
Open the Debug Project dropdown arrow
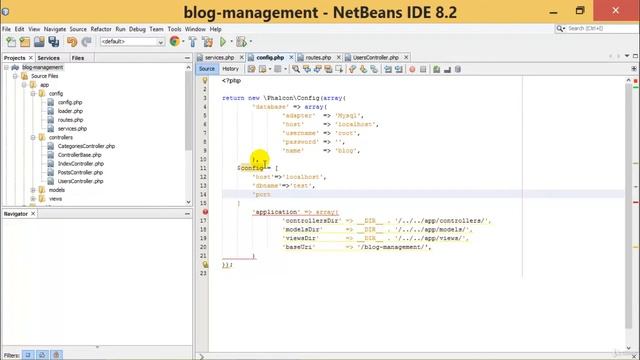[x=250, y=42]
